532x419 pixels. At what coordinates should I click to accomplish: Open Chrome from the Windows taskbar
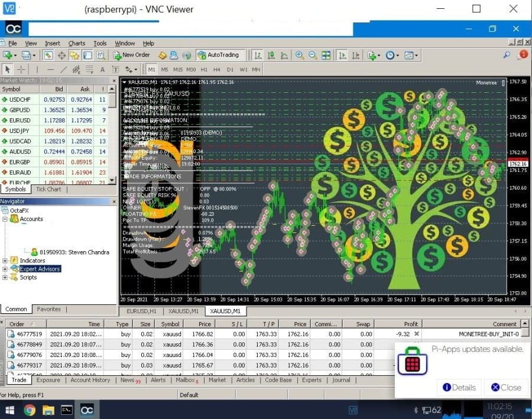(29, 408)
